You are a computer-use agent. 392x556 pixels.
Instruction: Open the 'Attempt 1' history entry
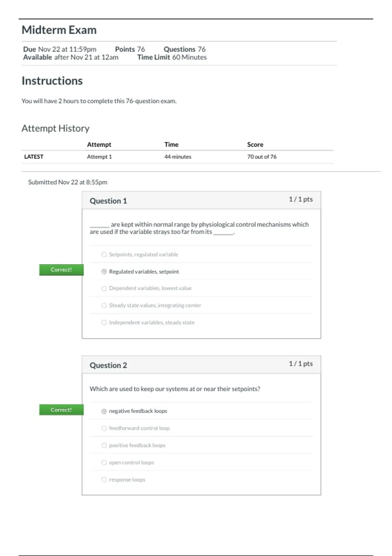99,157
